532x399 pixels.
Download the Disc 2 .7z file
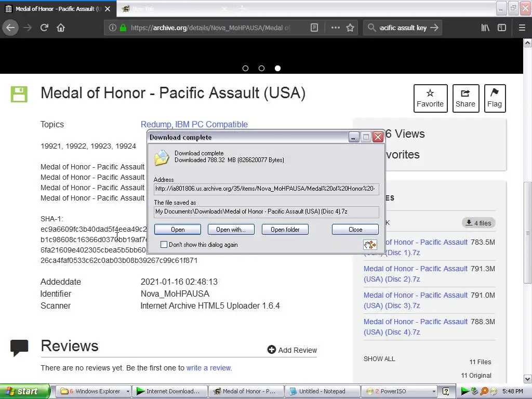[x=416, y=274]
